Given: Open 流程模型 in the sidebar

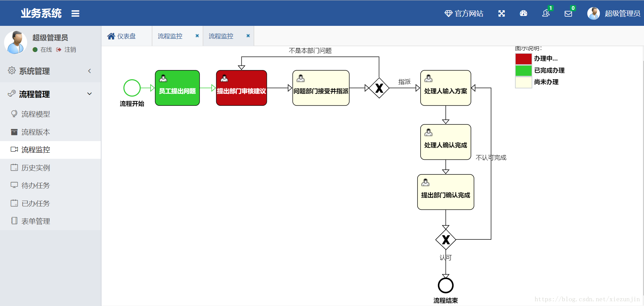Looking at the screenshot, I should [x=36, y=114].
